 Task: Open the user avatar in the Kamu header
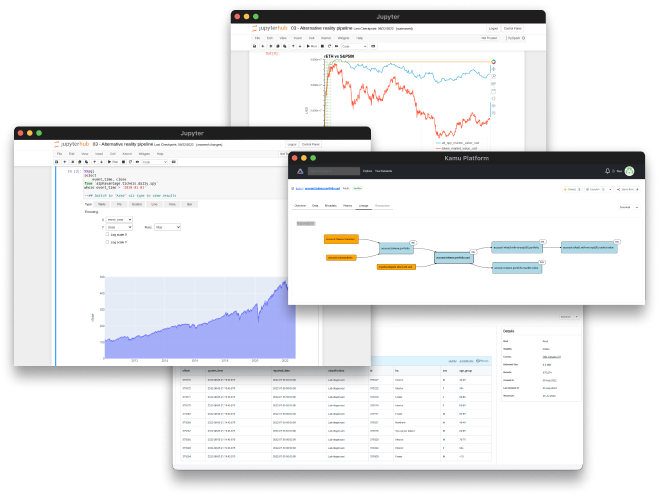coord(629,171)
